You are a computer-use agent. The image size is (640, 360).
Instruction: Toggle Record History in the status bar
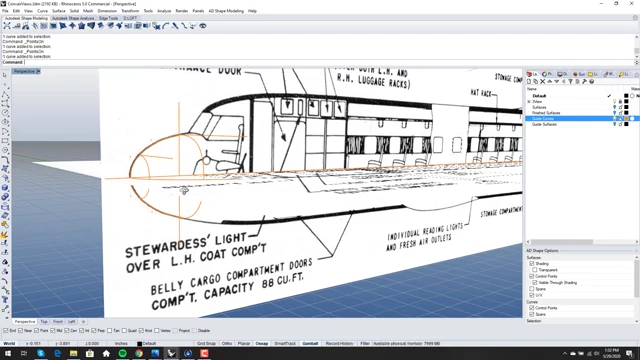pyautogui.click(x=339, y=344)
